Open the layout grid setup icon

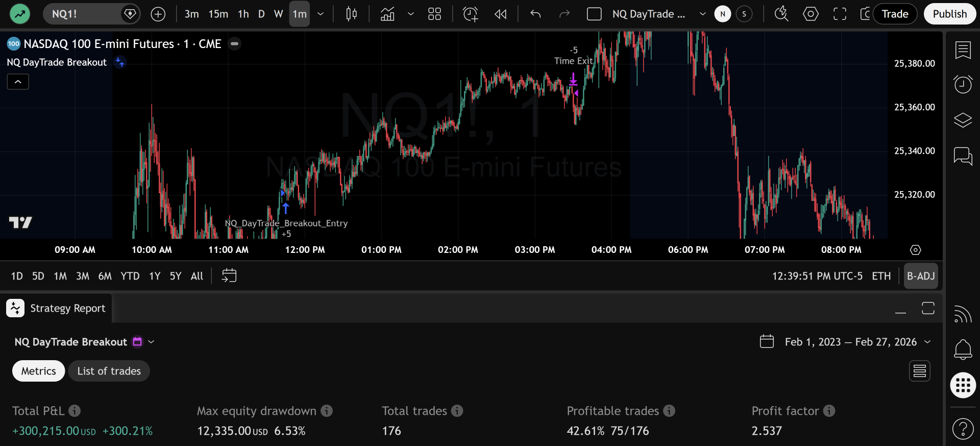[434, 14]
